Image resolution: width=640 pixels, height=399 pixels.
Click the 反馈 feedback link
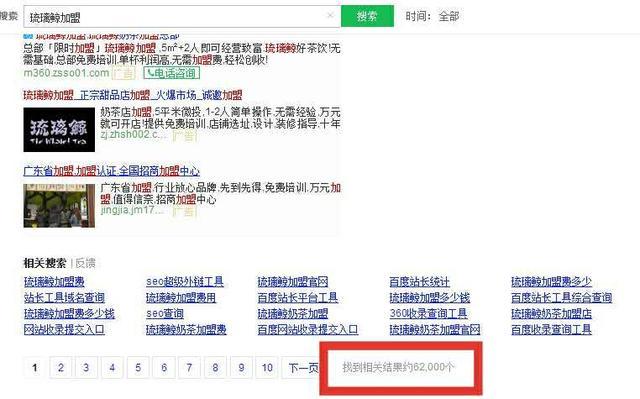point(85,263)
